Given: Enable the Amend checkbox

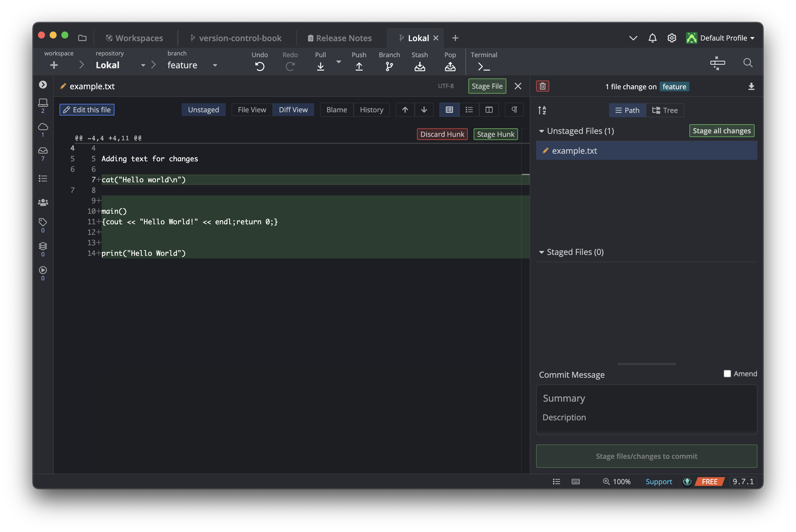Looking at the screenshot, I should [x=727, y=374].
